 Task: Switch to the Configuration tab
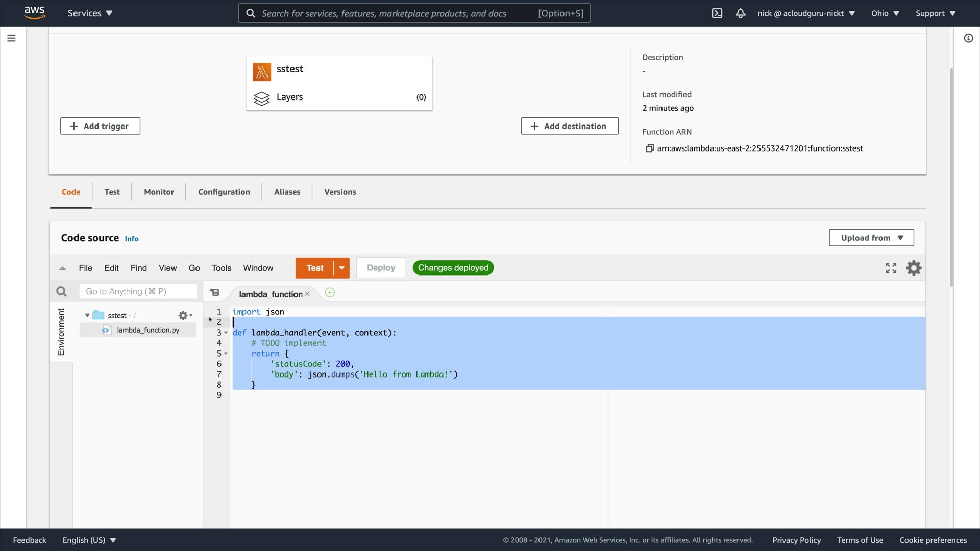pos(224,192)
